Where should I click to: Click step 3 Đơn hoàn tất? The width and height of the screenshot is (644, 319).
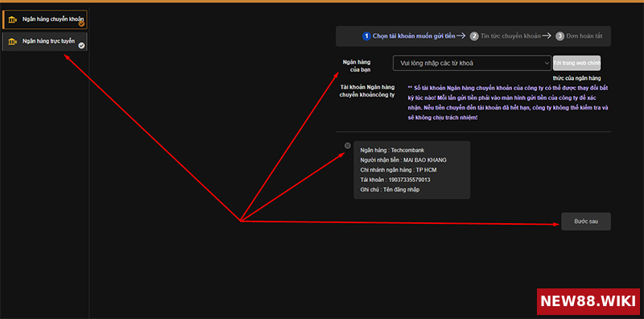[580, 36]
